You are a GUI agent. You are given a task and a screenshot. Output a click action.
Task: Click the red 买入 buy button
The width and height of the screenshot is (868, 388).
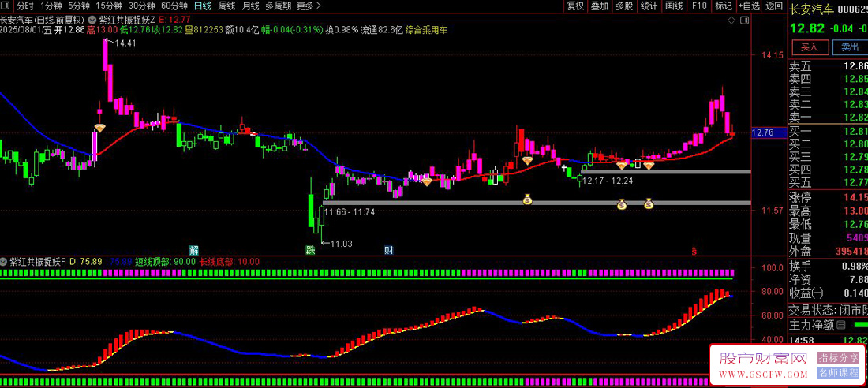[x=810, y=47]
